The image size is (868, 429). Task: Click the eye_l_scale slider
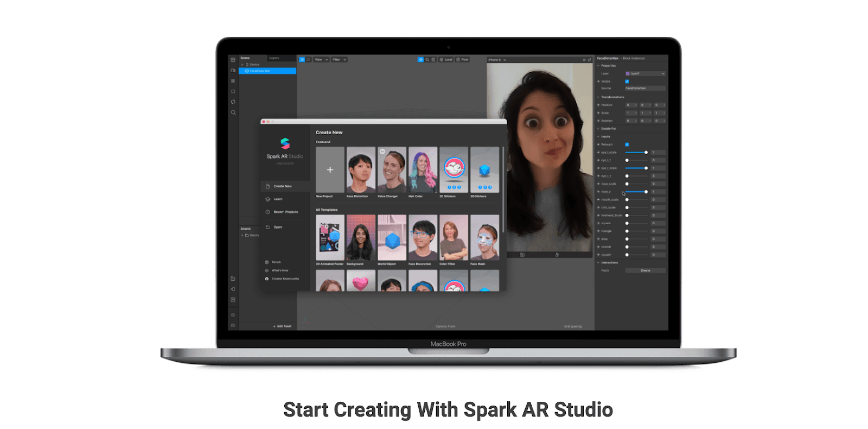click(x=636, y=153)
